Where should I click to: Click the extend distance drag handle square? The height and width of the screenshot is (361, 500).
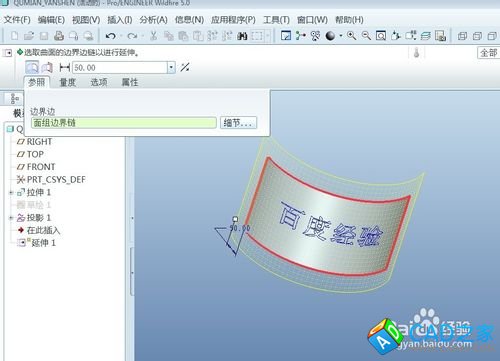235,219
